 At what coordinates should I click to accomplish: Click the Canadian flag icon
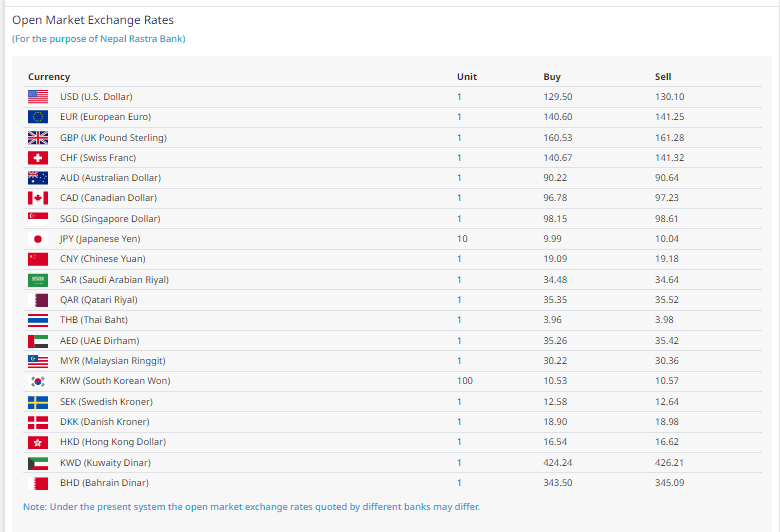point(38,198)
